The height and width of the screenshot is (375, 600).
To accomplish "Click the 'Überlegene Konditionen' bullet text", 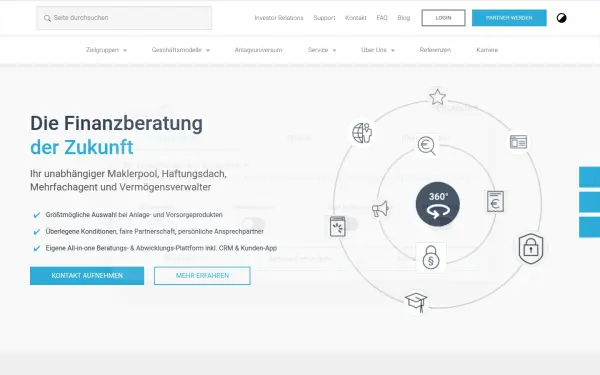I will pos(155,232).
